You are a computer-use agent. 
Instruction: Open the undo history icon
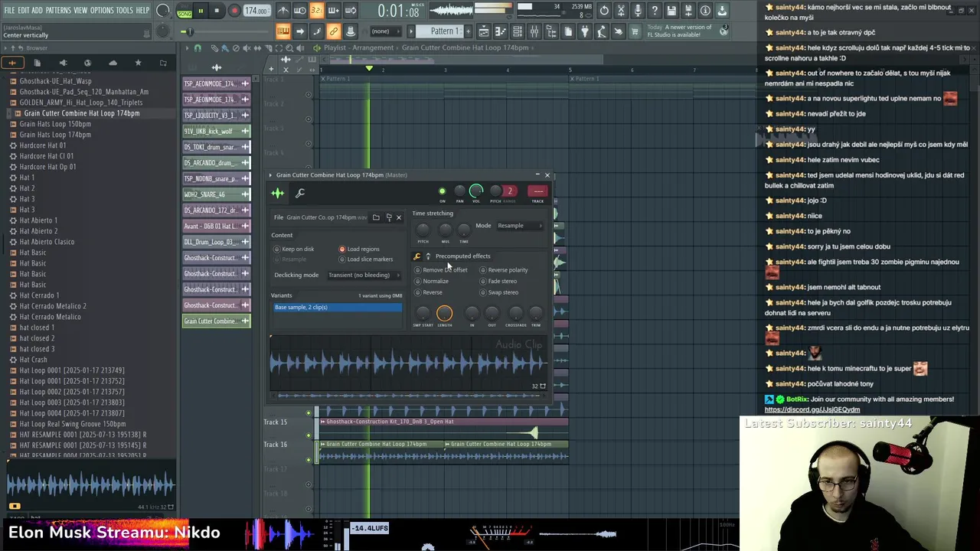(x=604, y=11)
